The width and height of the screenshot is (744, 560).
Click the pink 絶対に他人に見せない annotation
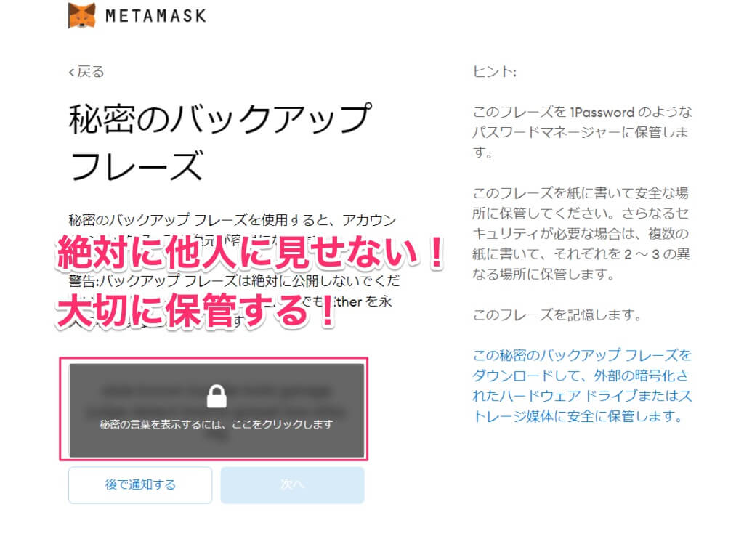251,252
